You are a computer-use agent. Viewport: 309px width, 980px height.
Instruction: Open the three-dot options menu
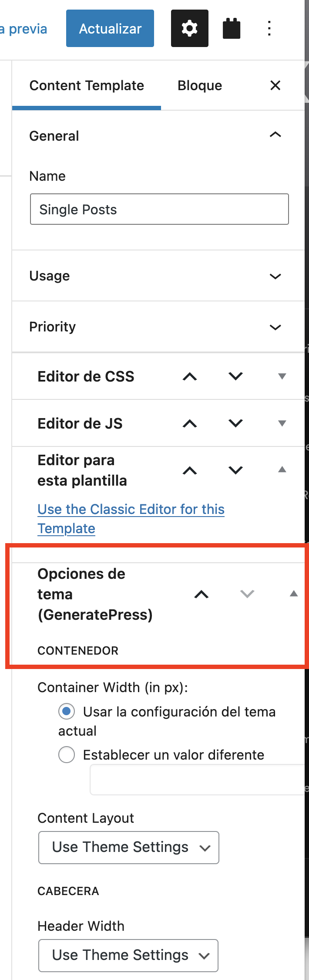click(x=269, y=28)
